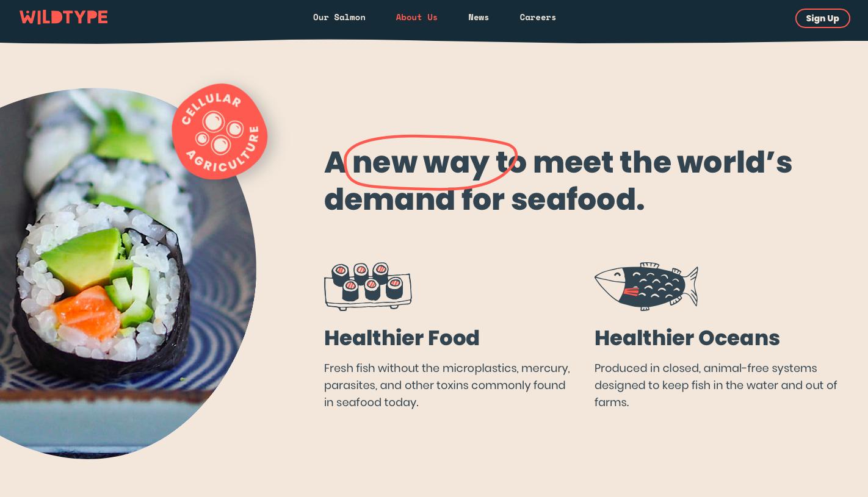Open the Careers page
Image resolution: width=868 pixels, height=497 pixels.
(x=538, y=17)
